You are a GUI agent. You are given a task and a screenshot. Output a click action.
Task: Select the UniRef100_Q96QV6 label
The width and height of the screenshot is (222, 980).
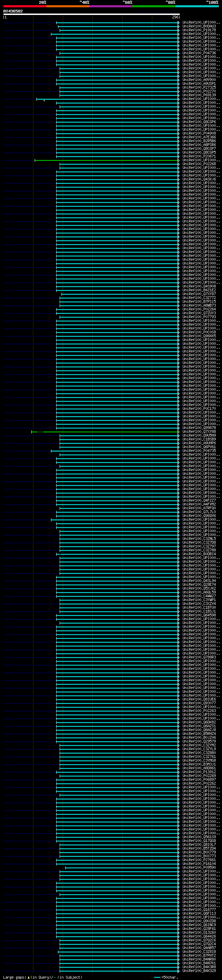tap(199, 516)
